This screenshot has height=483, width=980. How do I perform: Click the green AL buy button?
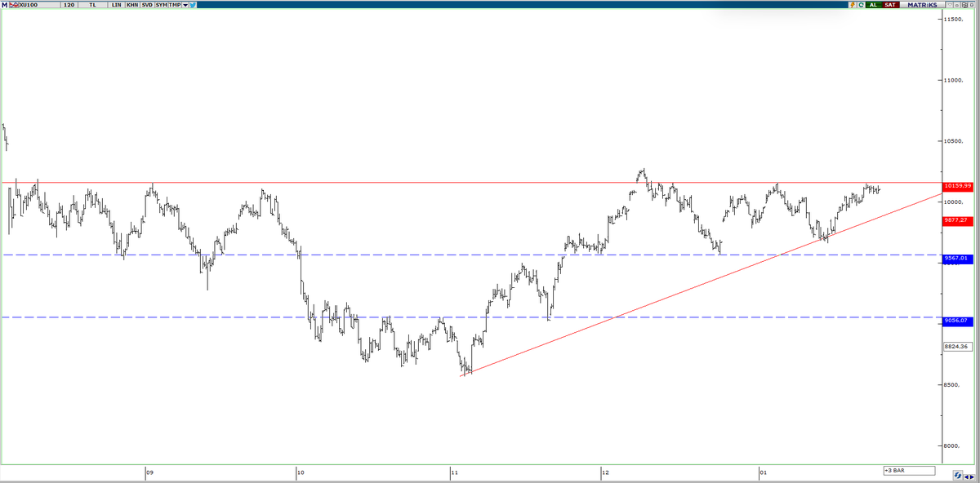click(x=874, y=5)
